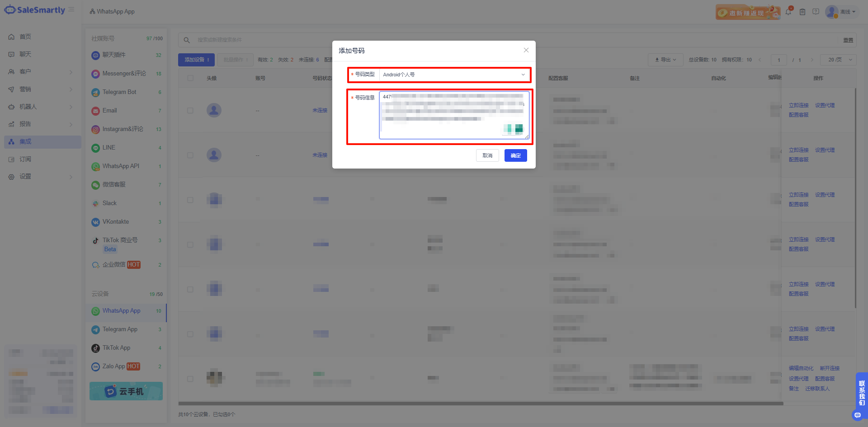Open the floating chat bubble icon

(857, 415)
